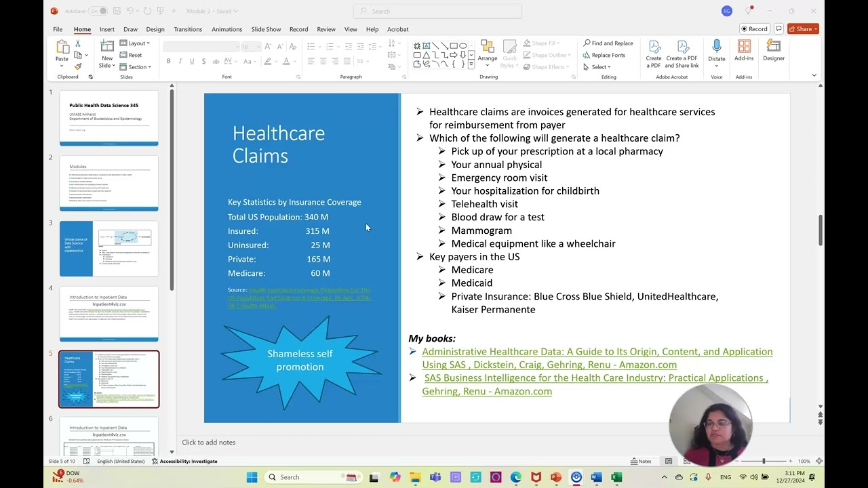The image size is (868, 488).
Task: Click the Increase Font Size icon
Action: point(268,46)
